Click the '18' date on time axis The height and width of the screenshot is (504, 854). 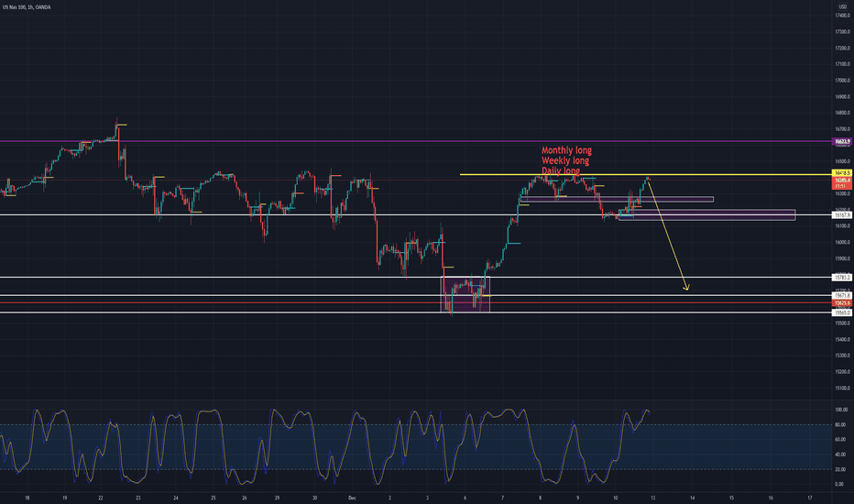[x=27, y=498]
